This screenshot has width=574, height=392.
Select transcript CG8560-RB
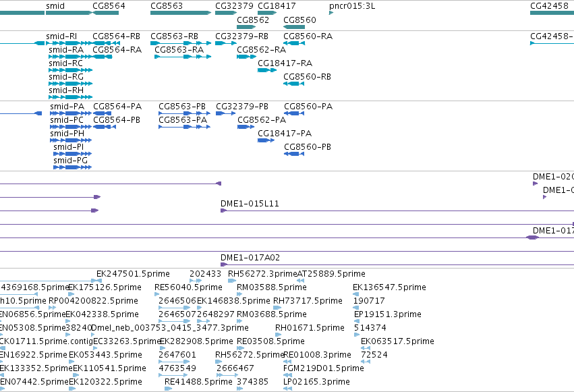coord(307,77)
